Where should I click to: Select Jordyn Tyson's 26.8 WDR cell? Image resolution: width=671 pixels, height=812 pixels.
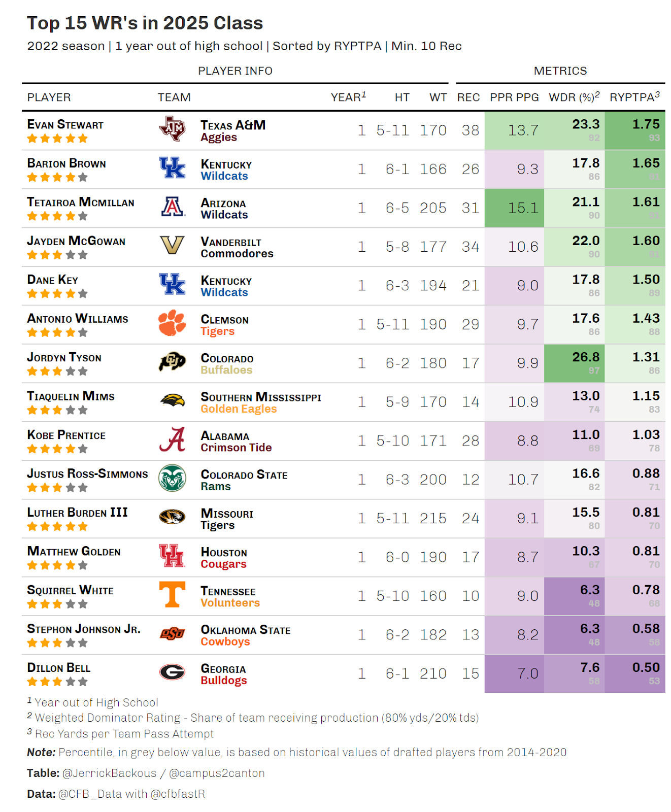(574, 363)
